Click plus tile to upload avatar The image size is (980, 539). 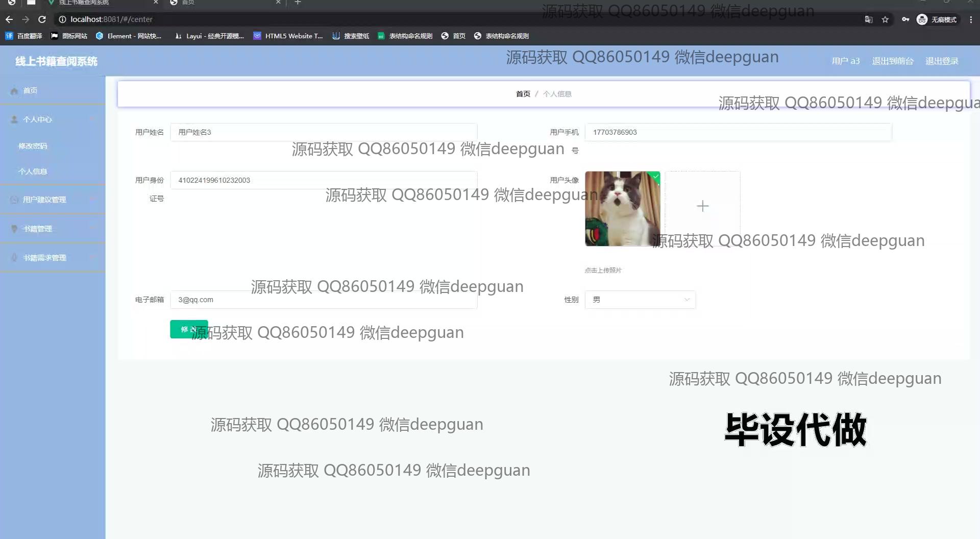(x=702, y=206)
